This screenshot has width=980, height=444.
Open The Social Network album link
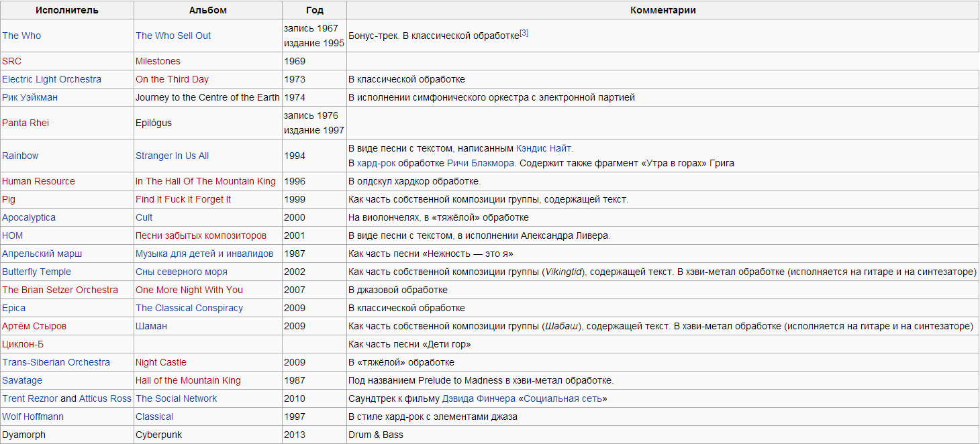coord(177,398)
